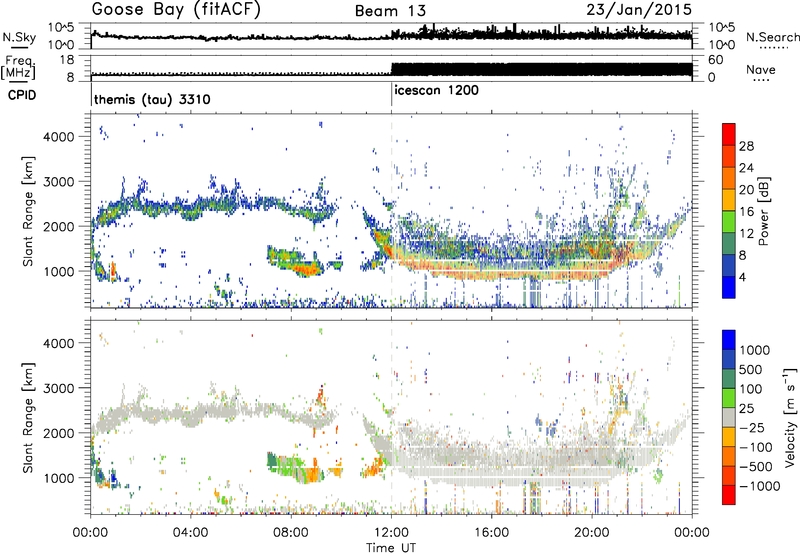Click the 'Power [dB]' colorbar label
800x554 pixels.
point(763,211)
